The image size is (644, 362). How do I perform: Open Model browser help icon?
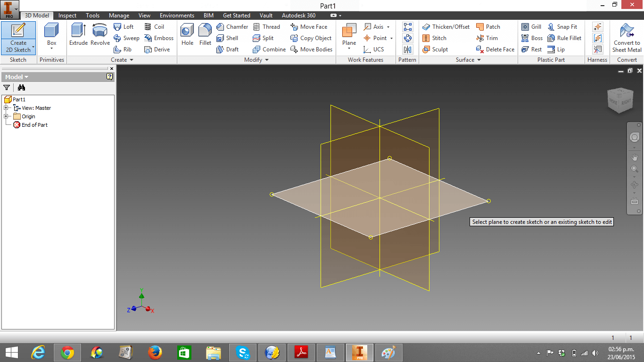click(x=110, y=76)
